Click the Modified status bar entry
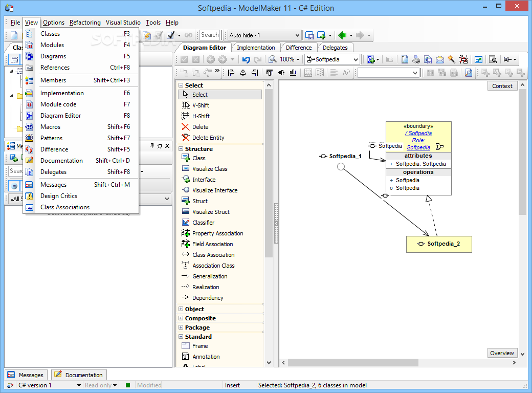532x393 pixels. click(149, 385)
